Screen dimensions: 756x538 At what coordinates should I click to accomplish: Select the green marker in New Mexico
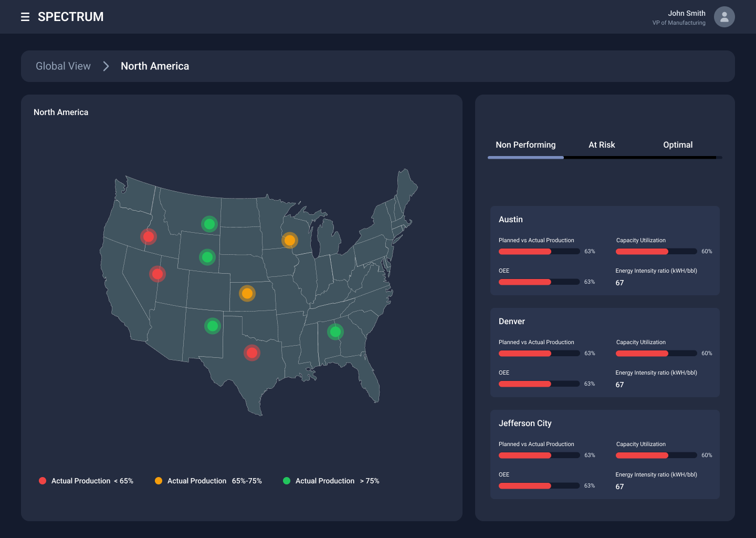point(213,326)
